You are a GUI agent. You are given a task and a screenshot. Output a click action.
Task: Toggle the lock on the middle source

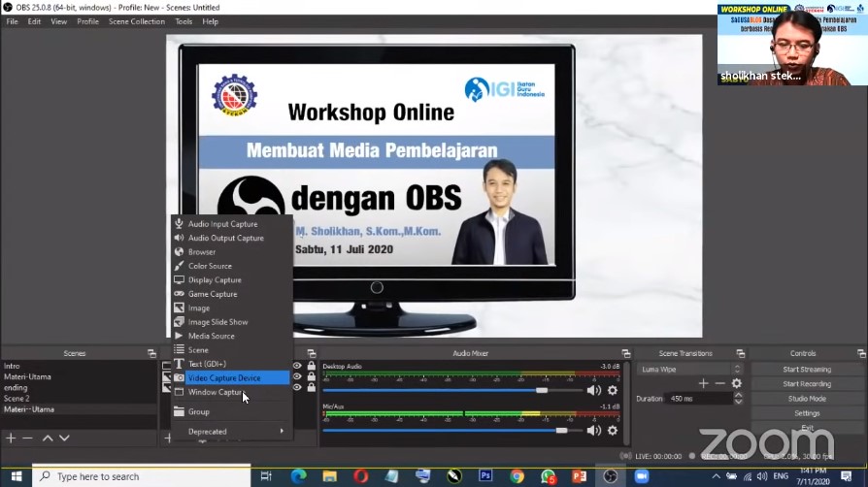pyautogui.click(x=311, y=376)
